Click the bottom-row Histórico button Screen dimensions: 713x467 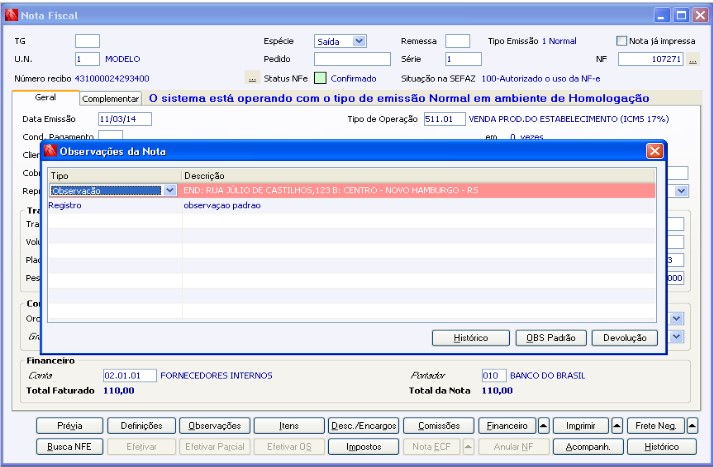point(662,447)
